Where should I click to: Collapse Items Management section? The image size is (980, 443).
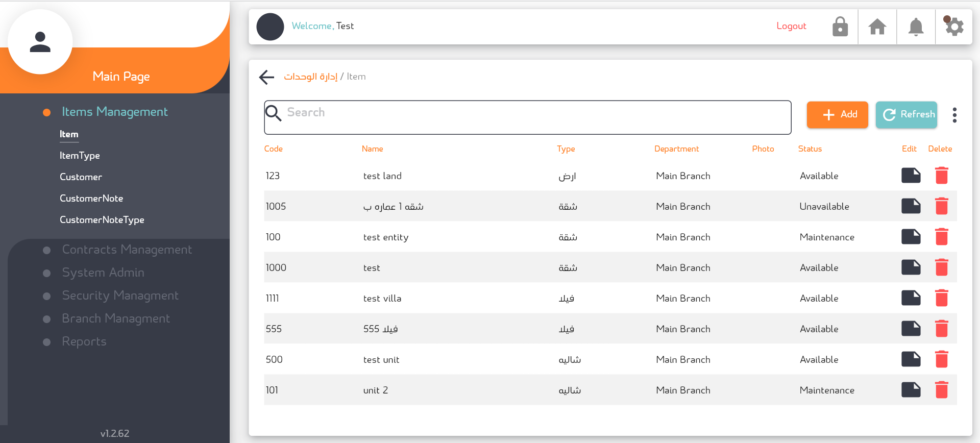[114, 112]
